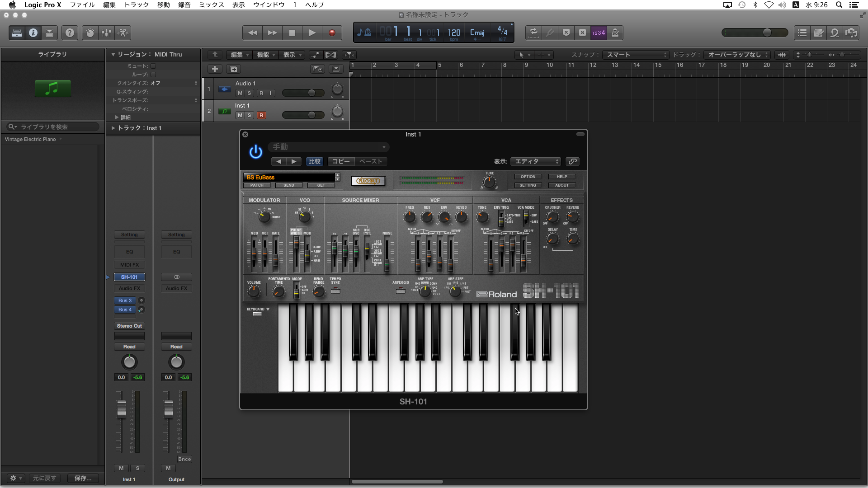The width and height of the screenshot is (868, 488).
Task: Click the 比較 compare button
Action: click(315, 161)
